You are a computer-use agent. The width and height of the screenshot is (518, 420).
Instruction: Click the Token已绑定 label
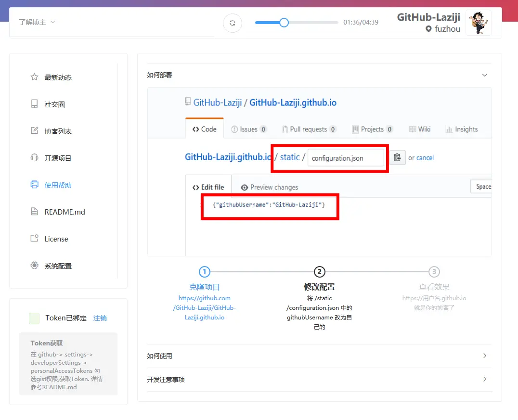pyautogui.click(x=66, y=318)
